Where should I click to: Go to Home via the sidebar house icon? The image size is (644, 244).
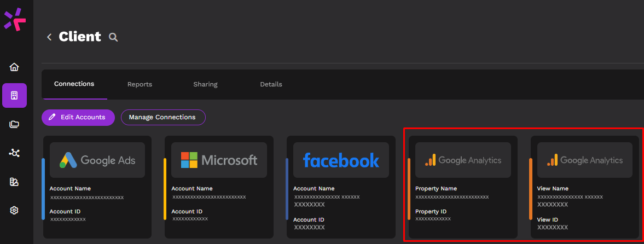point(14,67)
